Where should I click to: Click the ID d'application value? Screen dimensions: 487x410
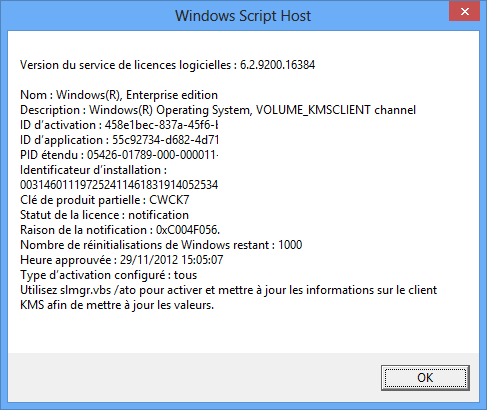(x=165, y=140)
